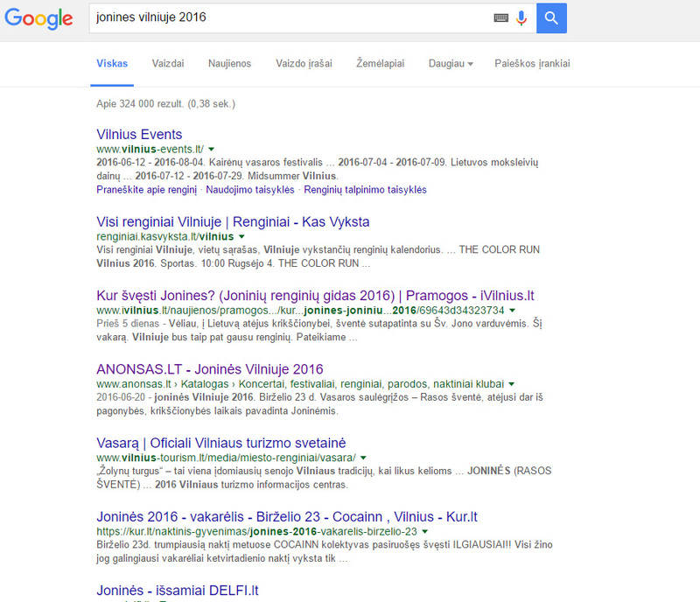Open Paieškos įrankiai search tools
Image resolution: width=700 pixels, height=602 pixels.
[532, 63]
